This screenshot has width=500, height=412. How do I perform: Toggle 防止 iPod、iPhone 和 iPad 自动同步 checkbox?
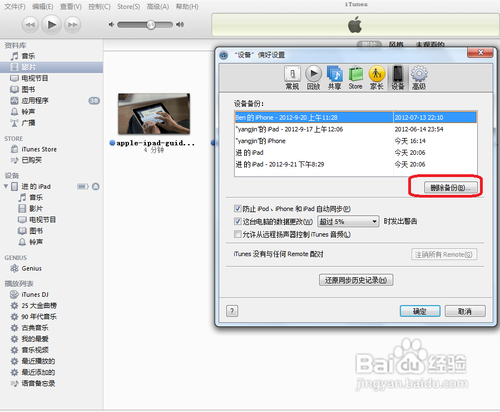238,209
